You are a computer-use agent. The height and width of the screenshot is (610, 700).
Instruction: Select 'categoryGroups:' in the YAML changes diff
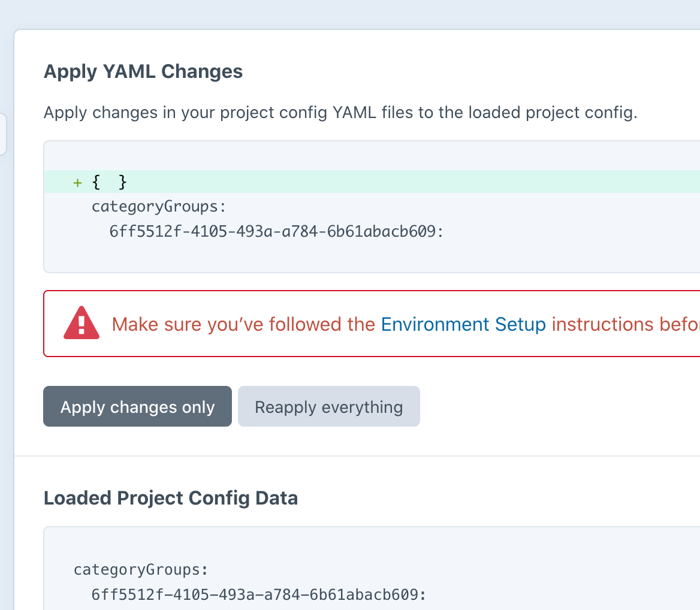(159, 207)
